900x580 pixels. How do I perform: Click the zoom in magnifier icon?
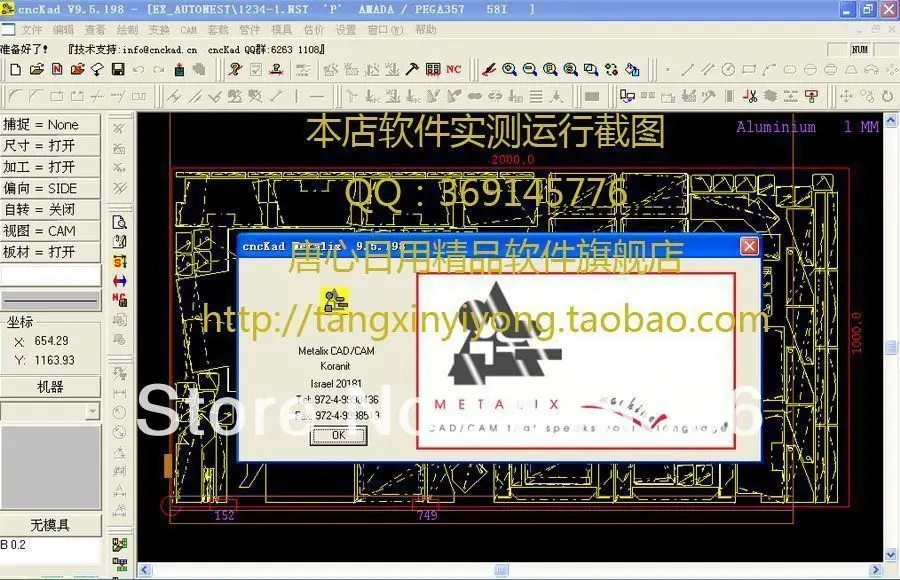[x=509, y=69]
